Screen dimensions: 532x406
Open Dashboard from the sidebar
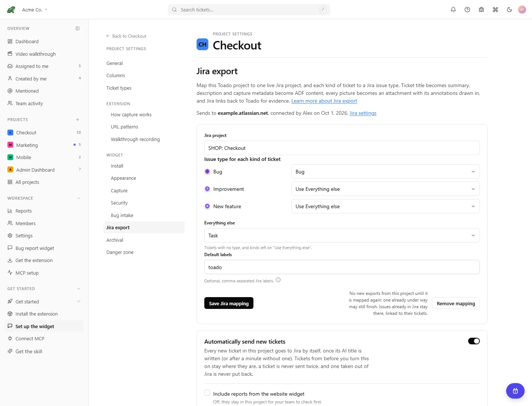(44, 41)
